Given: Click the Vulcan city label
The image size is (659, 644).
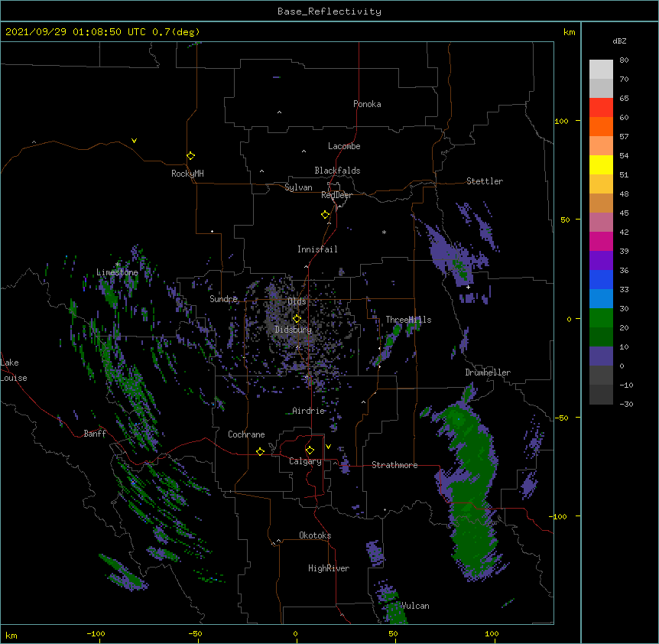Looking at the screenshot, I should (415, 606).
